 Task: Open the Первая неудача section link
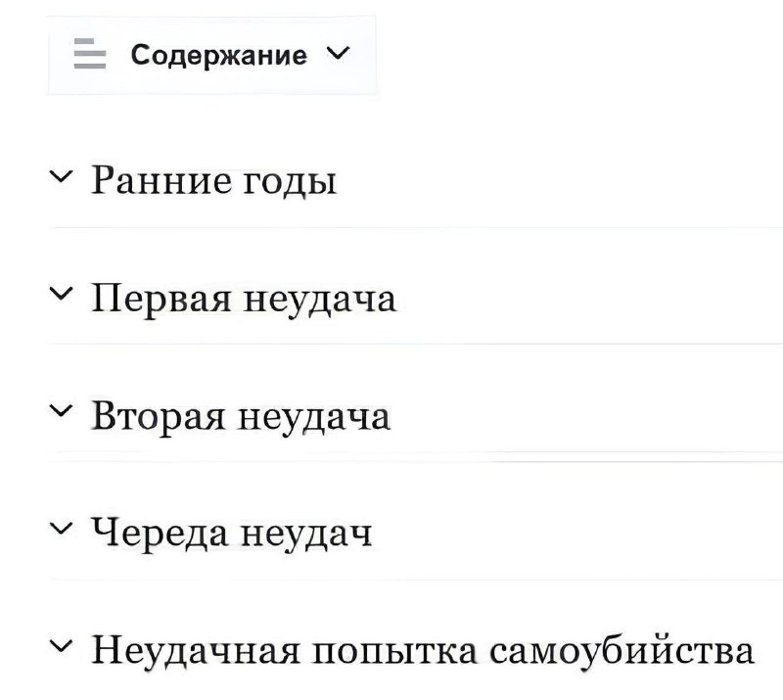243,297
